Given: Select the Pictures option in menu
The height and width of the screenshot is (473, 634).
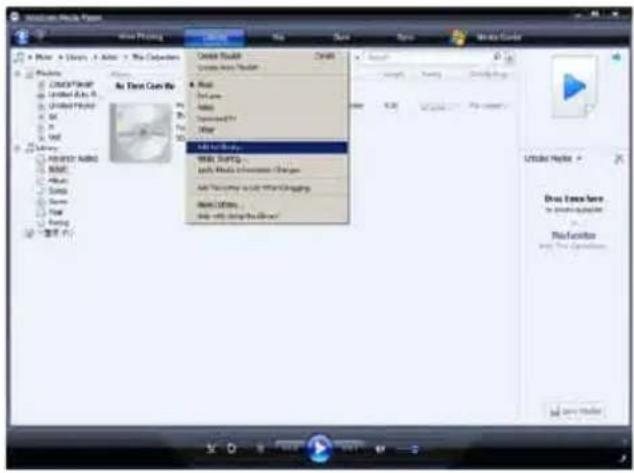Looking at the screenshot, I should pyautogui.click(x=267, y=96).
